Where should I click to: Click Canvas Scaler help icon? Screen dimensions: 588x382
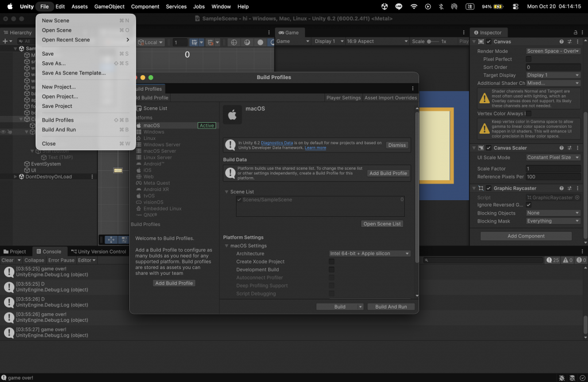pyautogui.click(x=562, y=148)
